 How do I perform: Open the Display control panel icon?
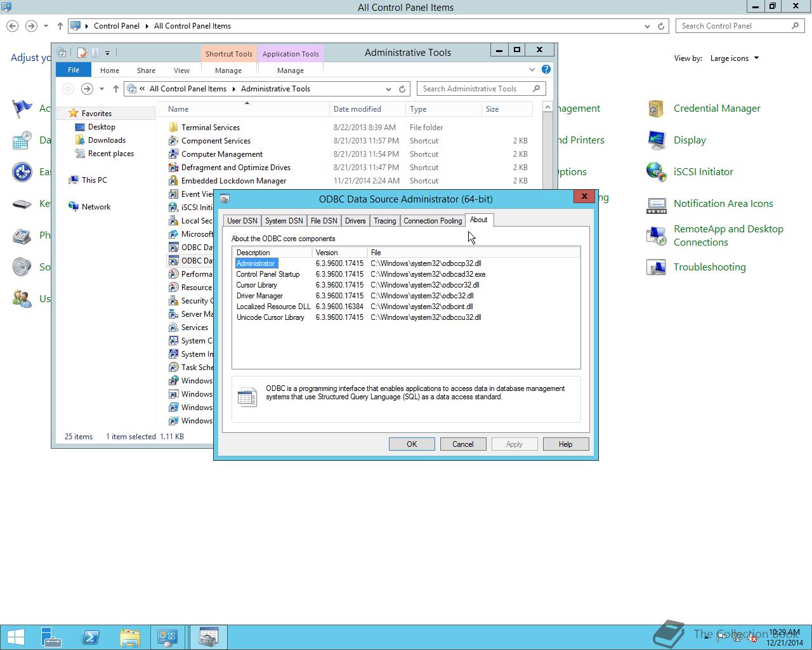(x=656, y=140)
